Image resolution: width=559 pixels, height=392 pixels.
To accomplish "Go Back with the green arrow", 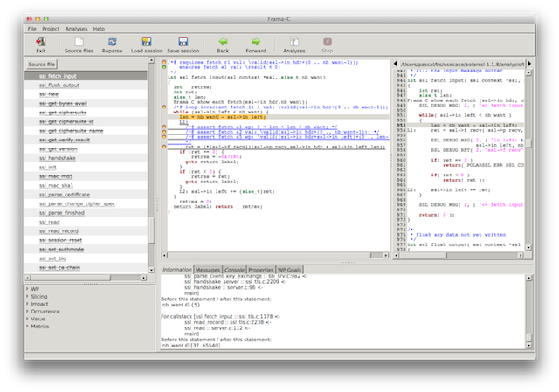I will 223,42.
